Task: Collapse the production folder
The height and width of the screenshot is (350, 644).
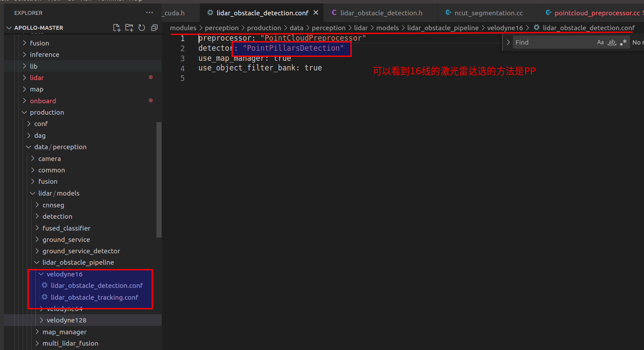Action: (x=83, y=112)
